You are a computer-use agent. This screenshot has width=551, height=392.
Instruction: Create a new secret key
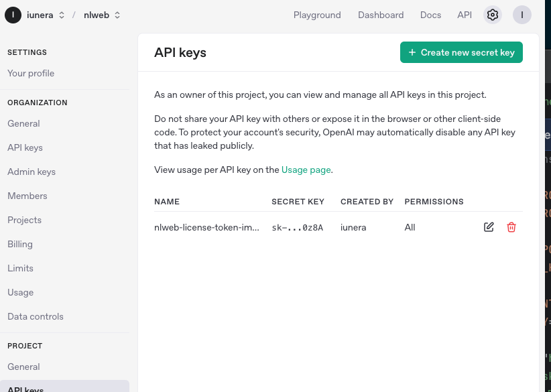(x=461, y=52)
